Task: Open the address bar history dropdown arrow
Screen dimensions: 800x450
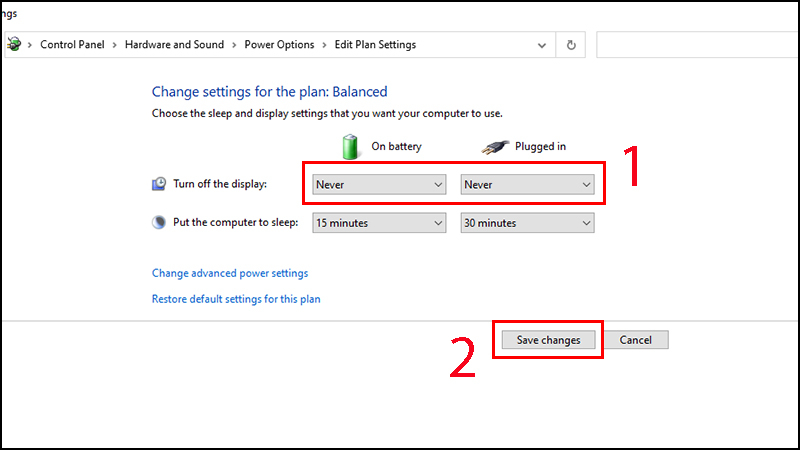Action: (x=542, y=45)
